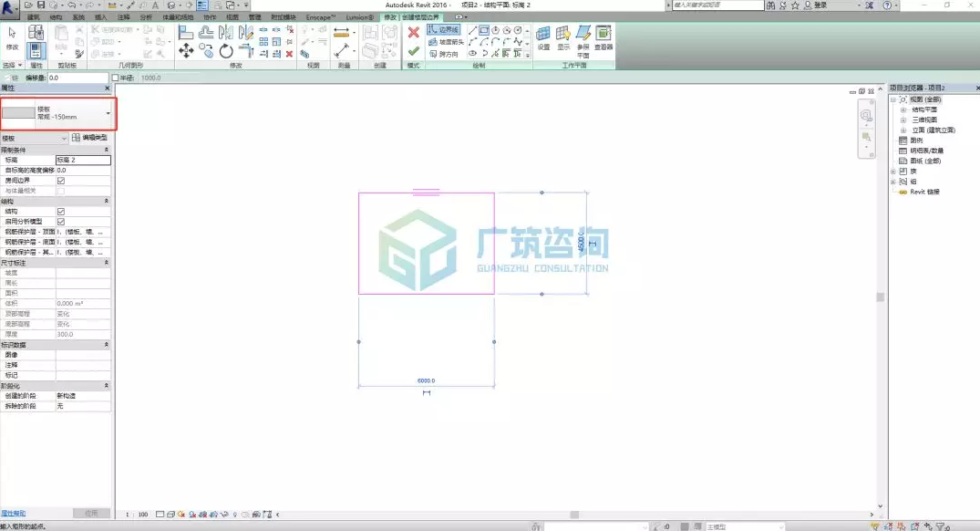Click the 登录 sign in button
Image resolution: width=980 pixels, height=531 pixels.
coord(816,5)
